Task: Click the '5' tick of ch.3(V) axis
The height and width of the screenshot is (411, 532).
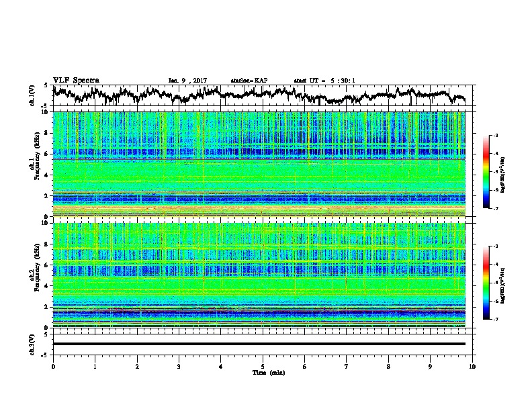Action: pyautogui.click(x=46, y=334)
